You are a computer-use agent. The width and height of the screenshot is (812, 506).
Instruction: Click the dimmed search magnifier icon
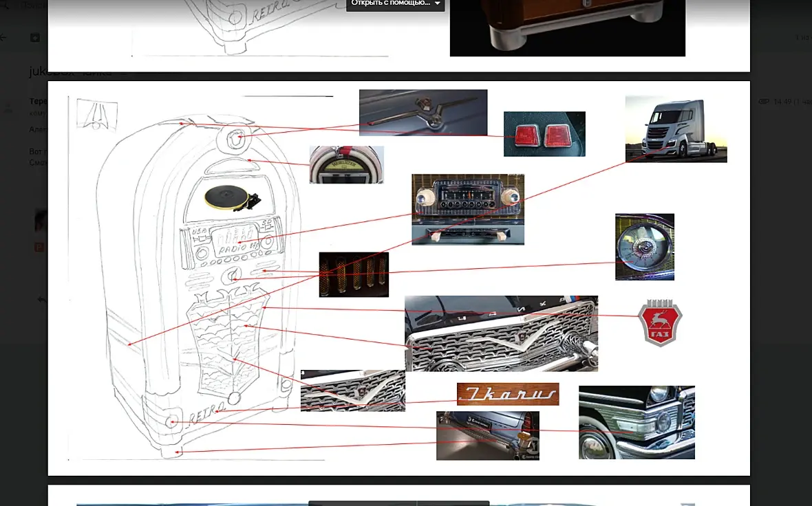pyautogui.click(x=6, y=5)
